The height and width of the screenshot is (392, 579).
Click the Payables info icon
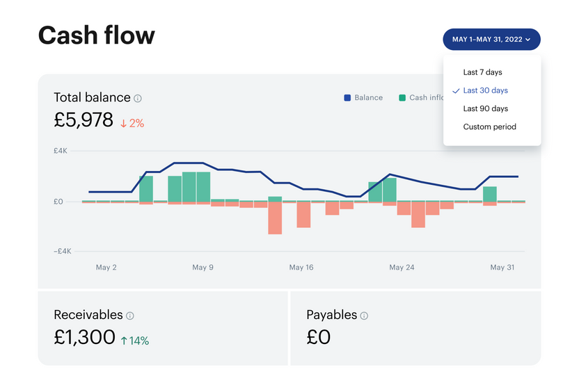[364, 316]
